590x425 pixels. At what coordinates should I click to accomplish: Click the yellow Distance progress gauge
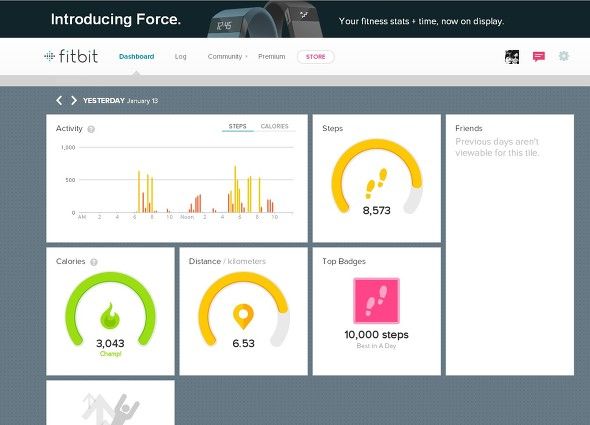point(243,309)
